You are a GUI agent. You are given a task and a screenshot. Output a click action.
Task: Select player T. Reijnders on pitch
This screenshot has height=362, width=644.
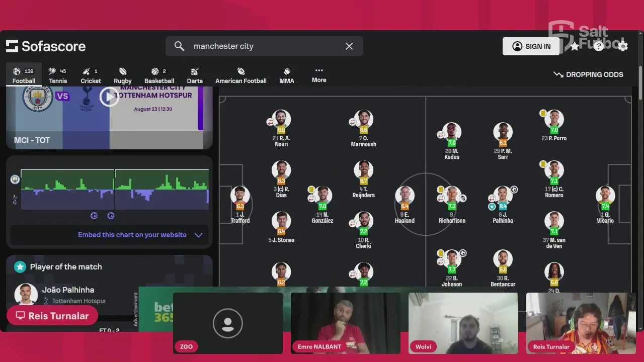tap(363, 179)
